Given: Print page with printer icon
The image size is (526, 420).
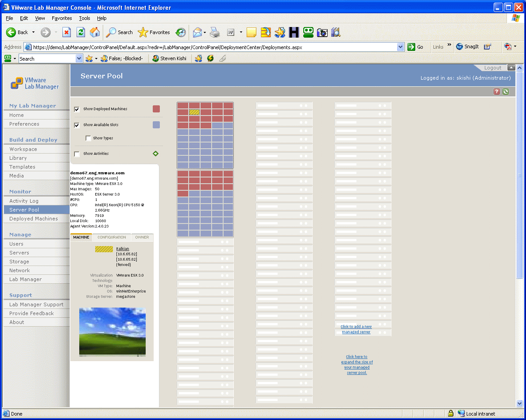Looking at the screenshot, I should [215, 32].
